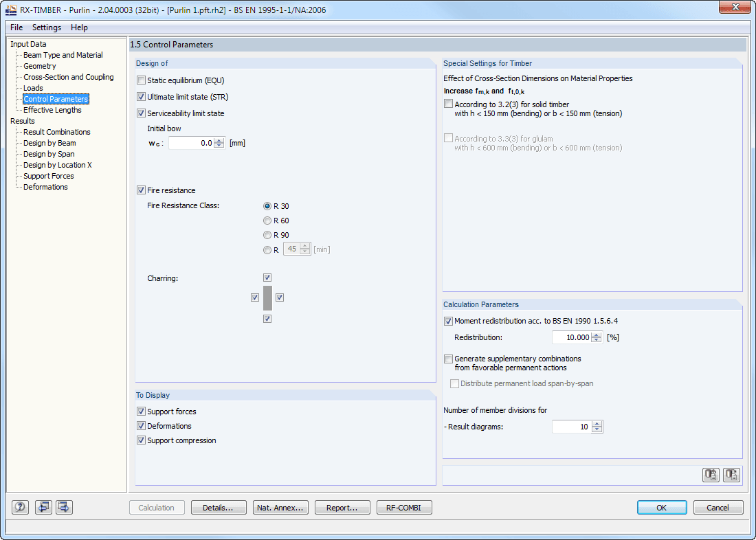Open Support Forces under Results

click(x=48, y=175)
